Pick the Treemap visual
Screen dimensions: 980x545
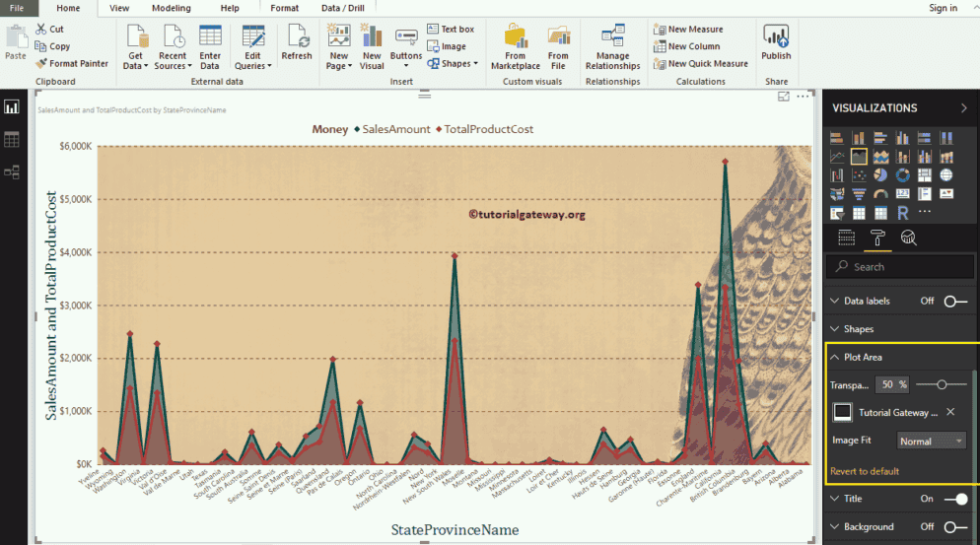pyautogui.click(x=925, y=175)
